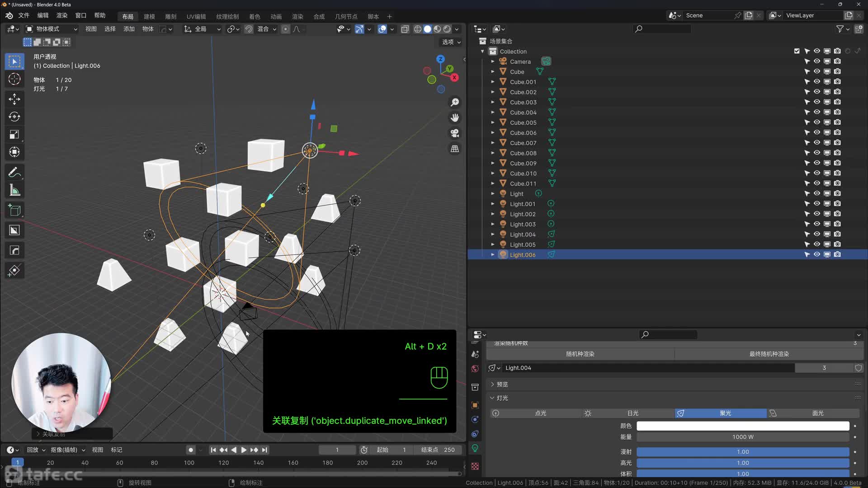The image size is (868, 488).
Task: Collapse the Collection in the outliner
Action: pos(482,51)
